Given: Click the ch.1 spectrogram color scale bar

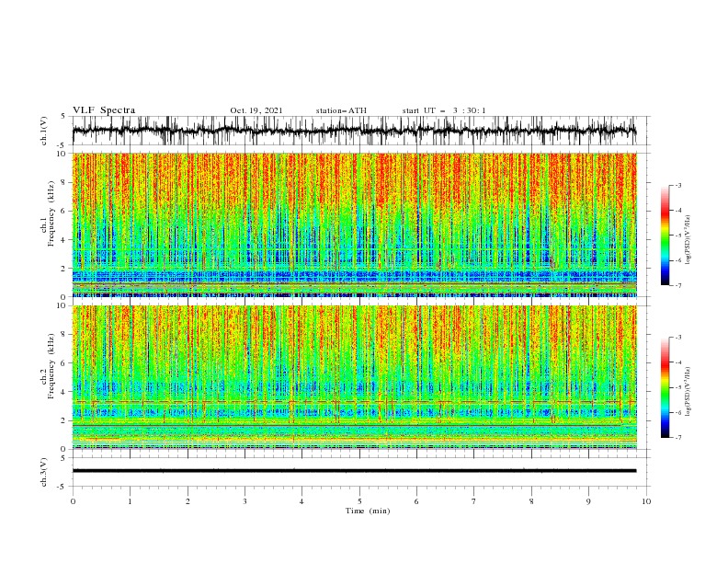Looking at the screenshot, I should coord(665,236).
